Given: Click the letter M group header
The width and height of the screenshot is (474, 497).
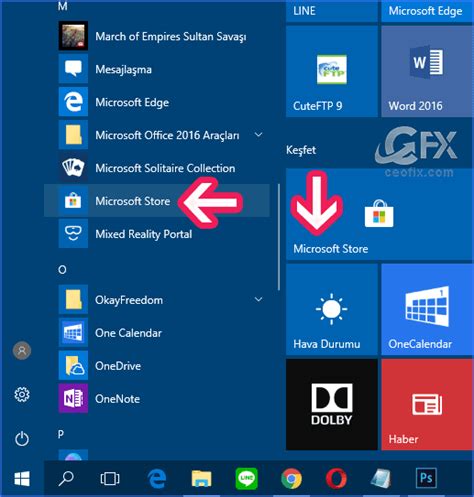Looking at the screenshot, I should pos(63,6).
